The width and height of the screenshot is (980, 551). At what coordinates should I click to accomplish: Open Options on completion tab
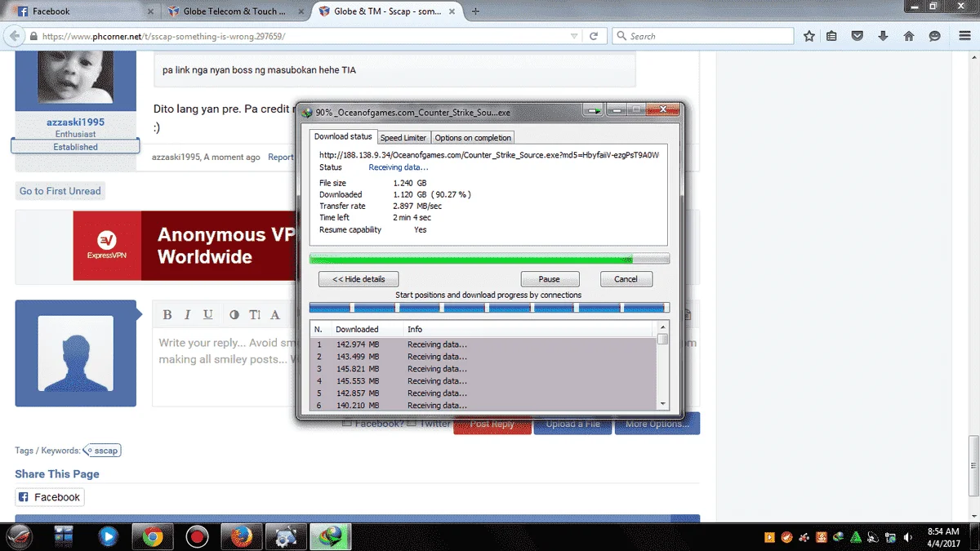coord(473,137)
